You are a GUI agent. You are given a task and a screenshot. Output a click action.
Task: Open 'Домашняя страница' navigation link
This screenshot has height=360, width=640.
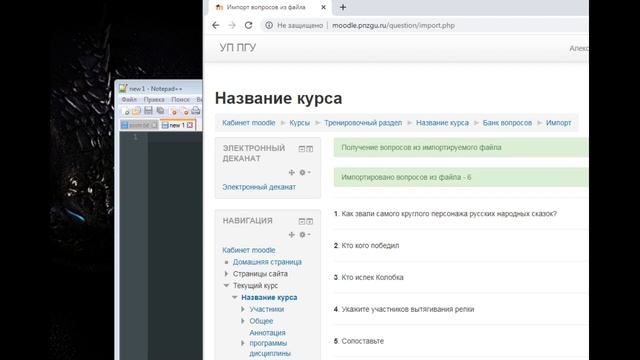click(267, 262)
